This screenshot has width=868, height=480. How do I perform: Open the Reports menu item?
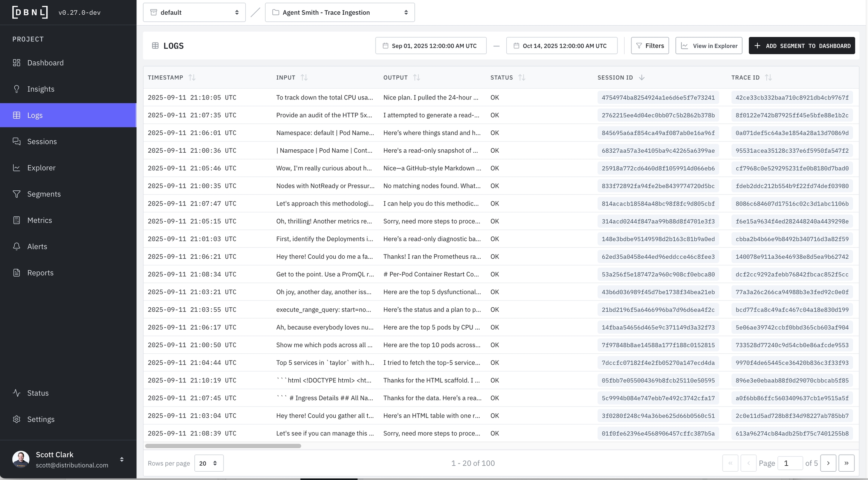[40, 273]
